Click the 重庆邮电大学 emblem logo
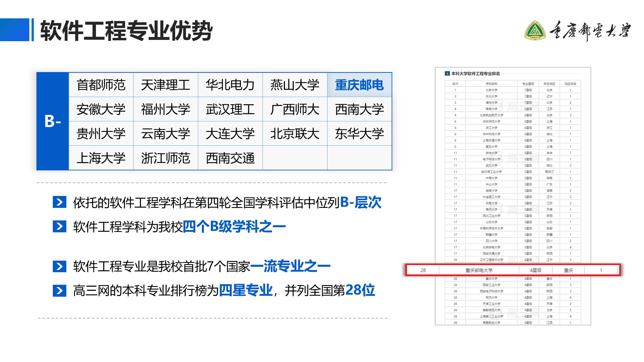This screenshot has width=644, height=362. tap(535, 31)
